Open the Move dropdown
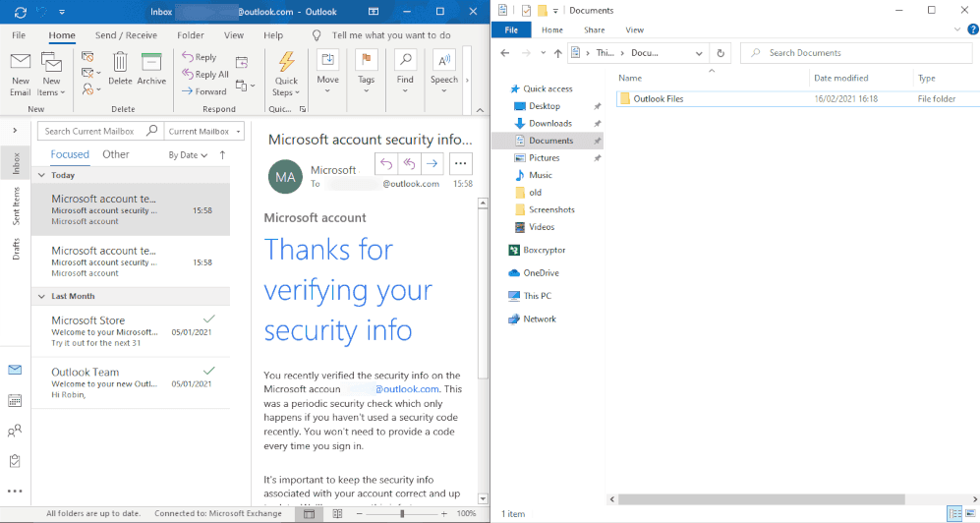 (327, 72)
